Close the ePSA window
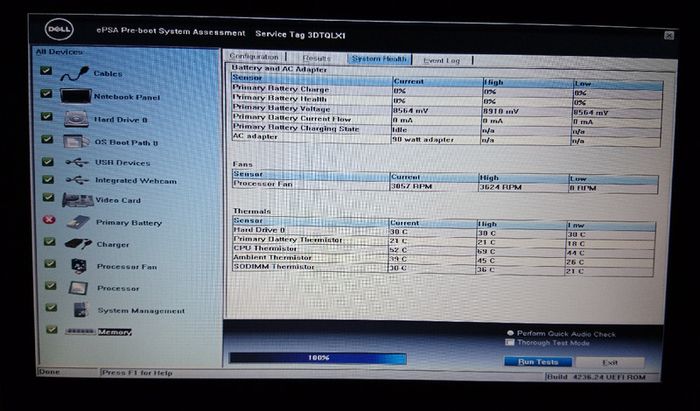 click(669, 36)
